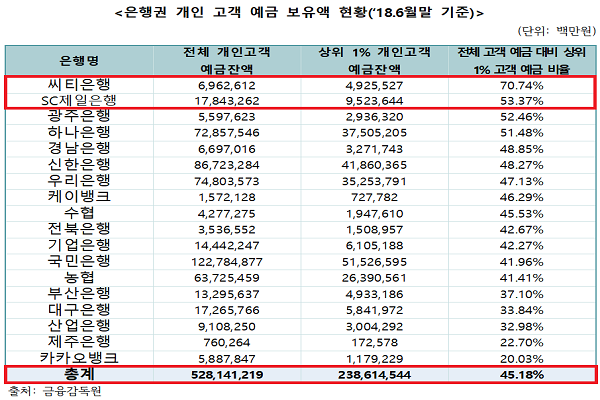The width and height of the screenshot is (600, 400).
Task: Click the 4,933,186 cell
Action: tap(375, 294)
